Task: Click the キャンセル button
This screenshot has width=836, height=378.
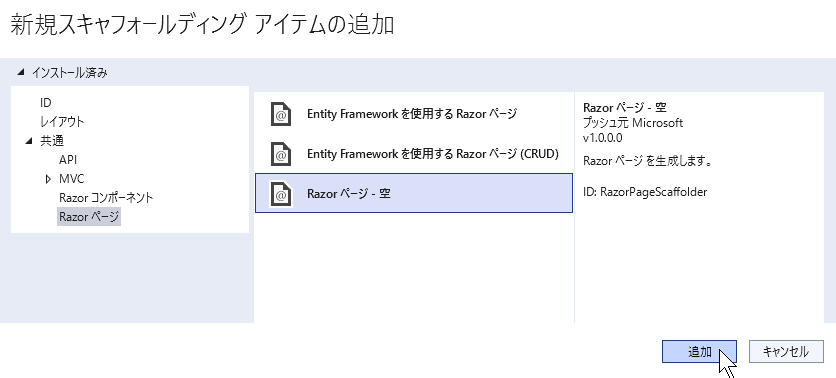Action: point(786,352)
